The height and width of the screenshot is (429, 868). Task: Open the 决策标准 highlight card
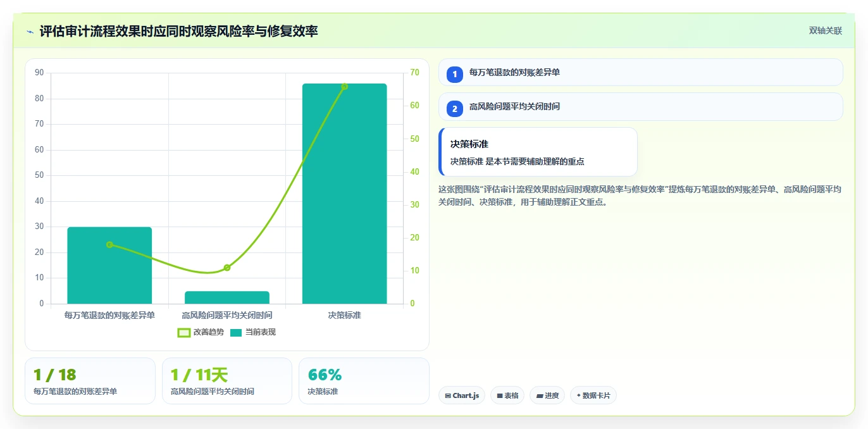tap(538, 152)
